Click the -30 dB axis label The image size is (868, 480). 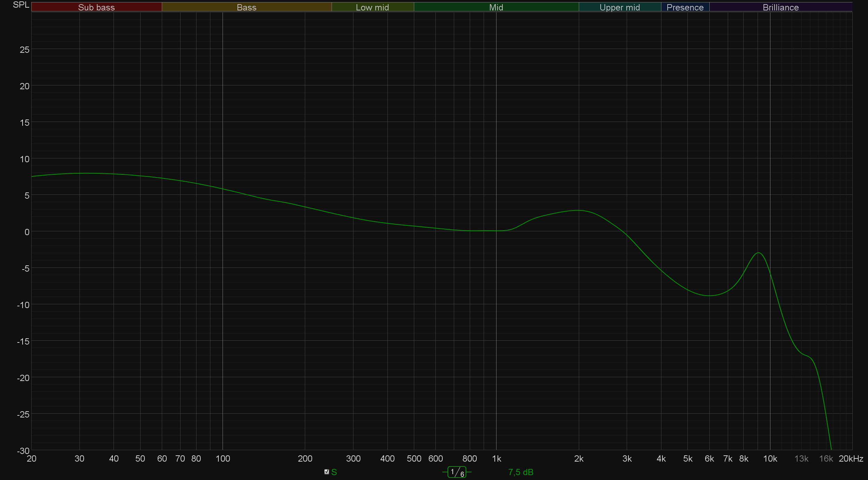[x=23, y=451]
